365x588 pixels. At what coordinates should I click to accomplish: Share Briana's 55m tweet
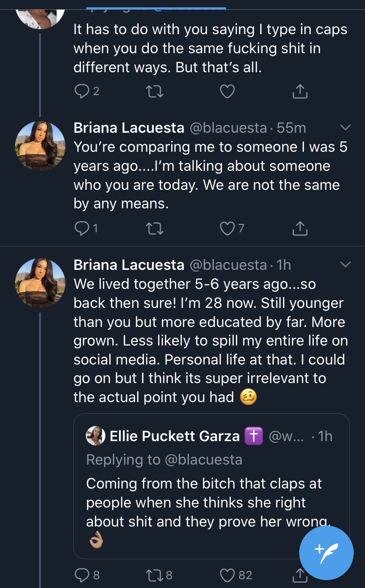pos(300,228)
